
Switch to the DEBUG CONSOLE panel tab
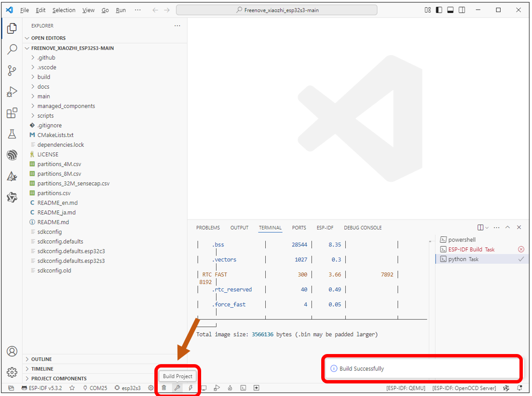click(x=363, y=228)
